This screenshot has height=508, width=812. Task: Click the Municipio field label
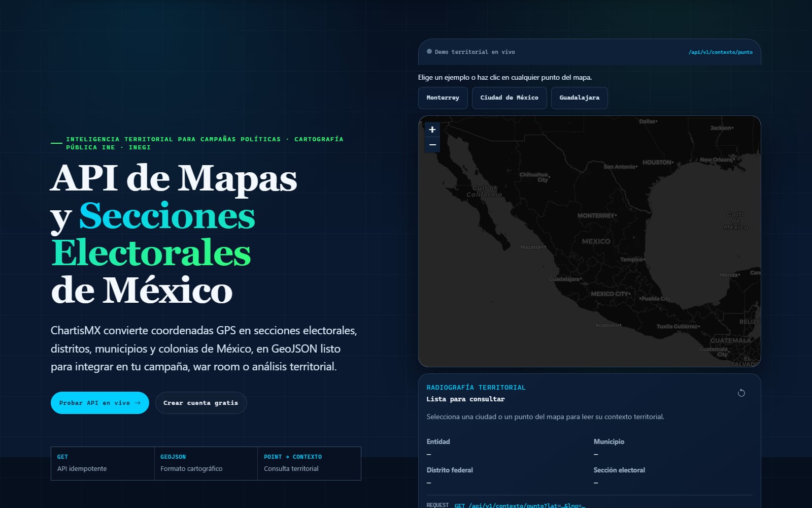pos(609,441)
